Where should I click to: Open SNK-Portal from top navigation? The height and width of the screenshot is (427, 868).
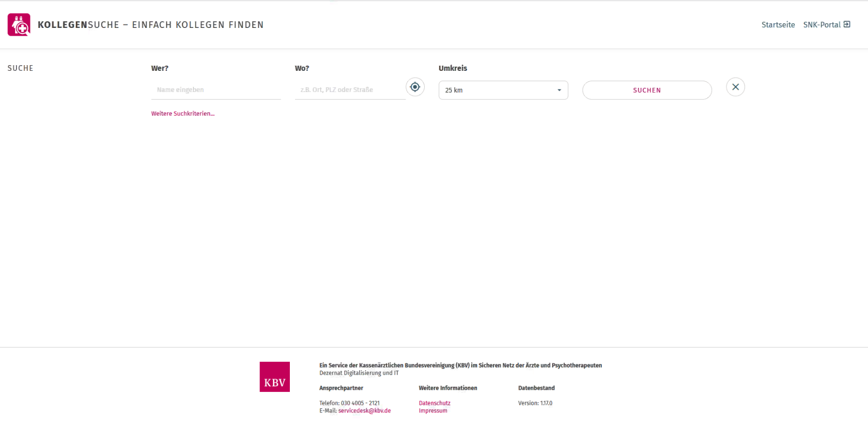[822, 25]
